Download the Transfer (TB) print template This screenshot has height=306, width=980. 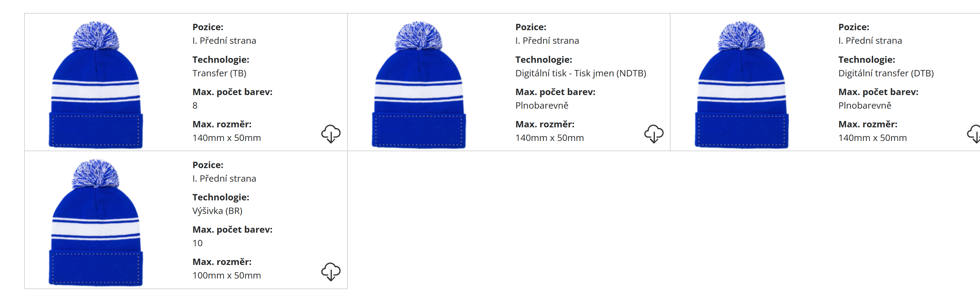[331, 134]
